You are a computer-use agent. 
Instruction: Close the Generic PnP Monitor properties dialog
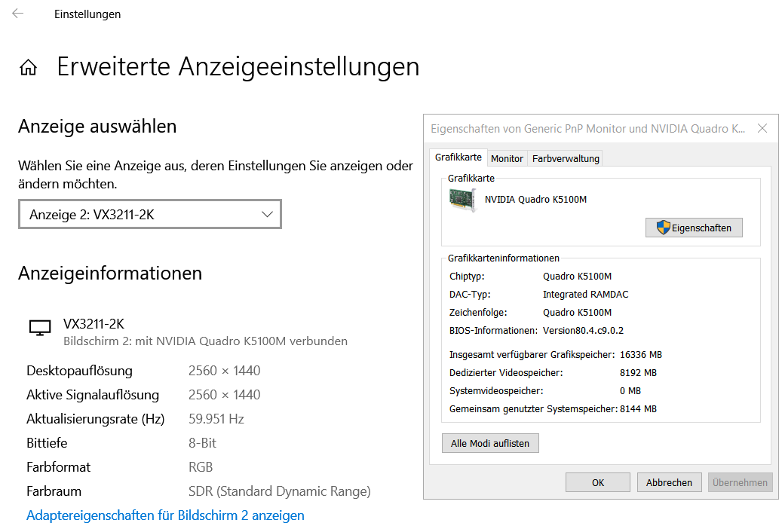click(x=762, y=129)
